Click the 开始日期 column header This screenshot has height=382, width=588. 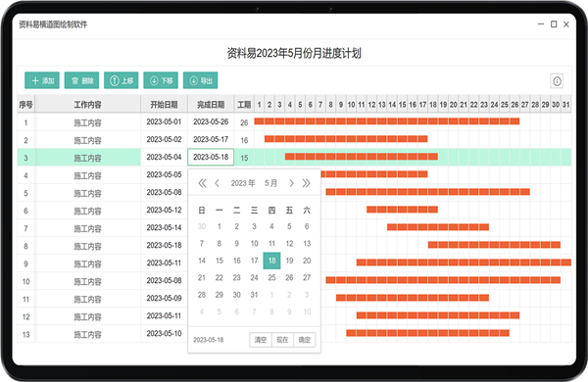pos(164,105)
